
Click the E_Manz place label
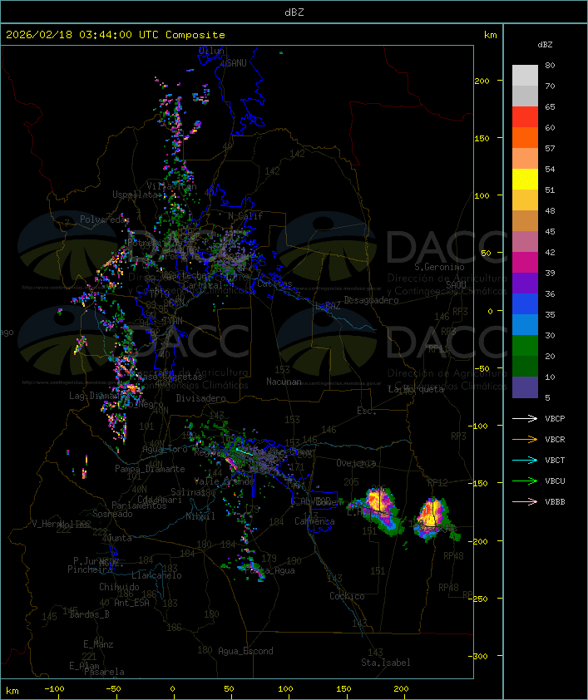click(98, 644)
